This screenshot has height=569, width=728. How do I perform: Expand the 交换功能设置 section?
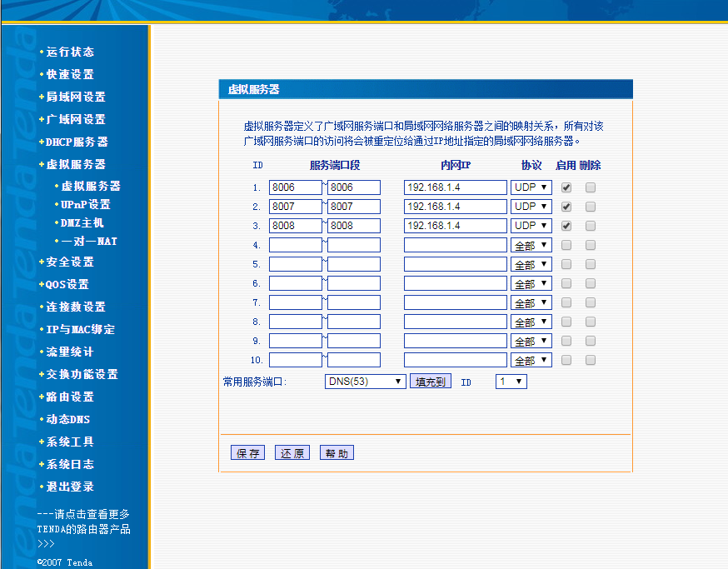[82, 374]
